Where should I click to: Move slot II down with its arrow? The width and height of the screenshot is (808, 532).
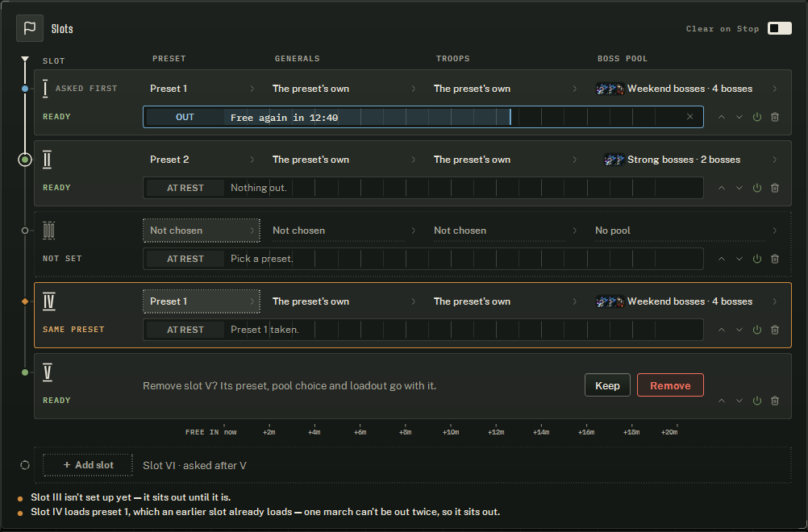pos(739,188)
